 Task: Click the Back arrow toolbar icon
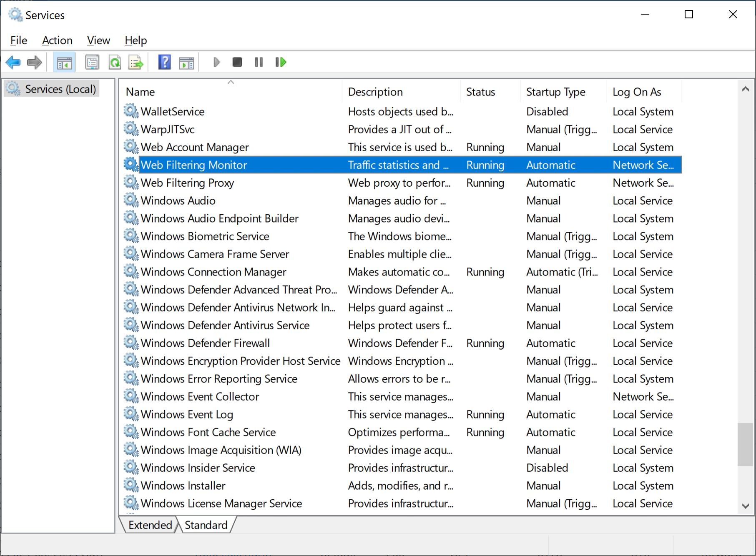click(x=13, y=63)
